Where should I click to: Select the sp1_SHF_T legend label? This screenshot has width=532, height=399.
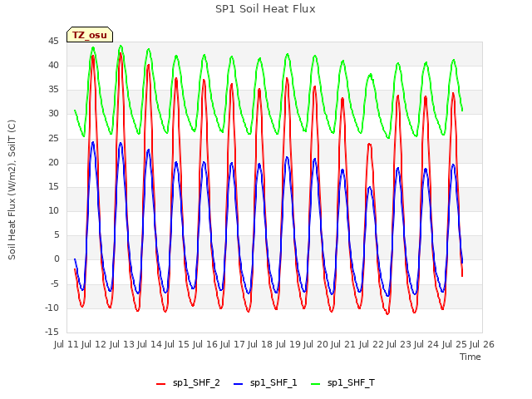[x=351, y=383]
